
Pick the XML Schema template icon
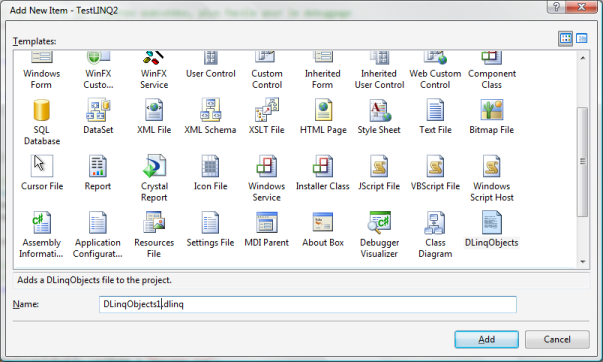pos(210,110)
